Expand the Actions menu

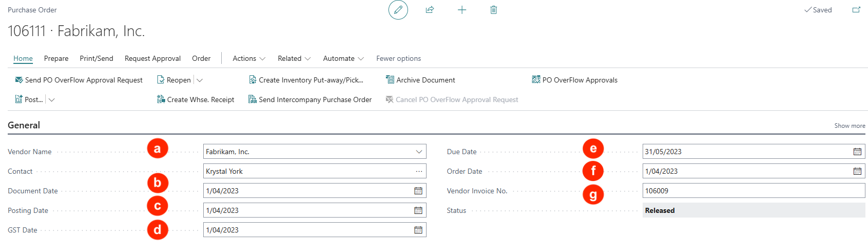[x=249, y=58]
